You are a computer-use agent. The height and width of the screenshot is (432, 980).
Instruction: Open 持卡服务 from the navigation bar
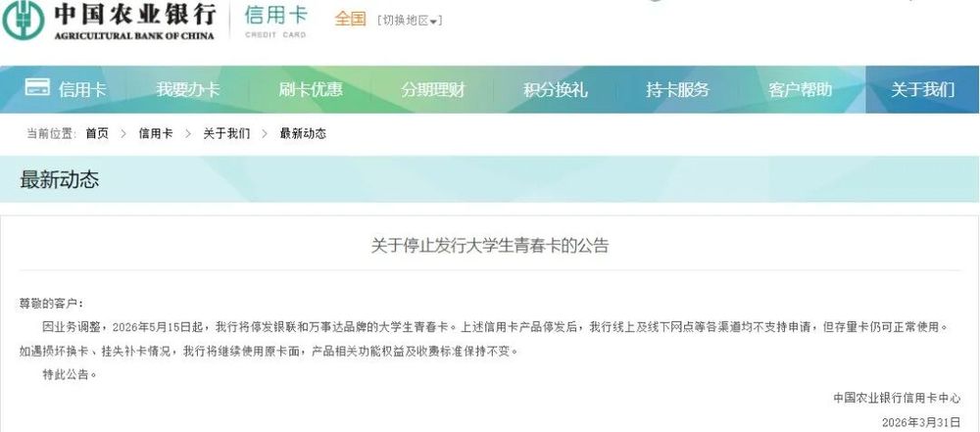click(678, 89)
